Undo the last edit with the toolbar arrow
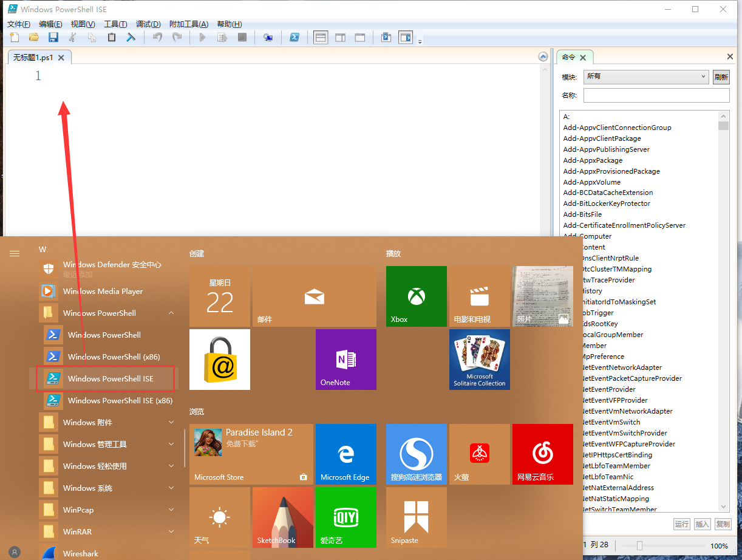The width and height of the screenshot is (742, 560). pos(157,38)
